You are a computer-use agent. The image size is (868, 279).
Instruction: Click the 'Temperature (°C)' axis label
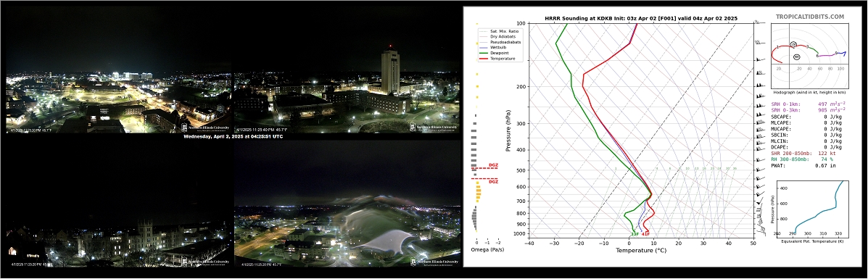(640, 250)
